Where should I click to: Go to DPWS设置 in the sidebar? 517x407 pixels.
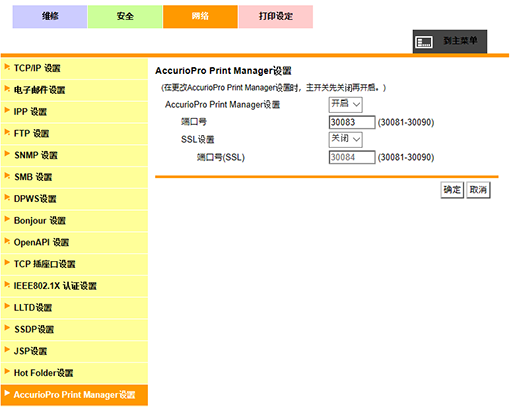(x=74, y=199)
